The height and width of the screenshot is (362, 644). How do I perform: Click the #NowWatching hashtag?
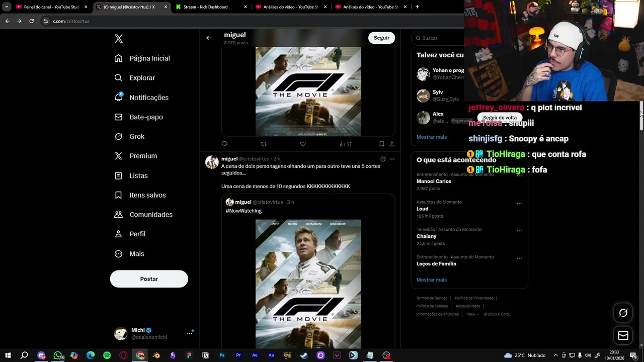(244, 211)
